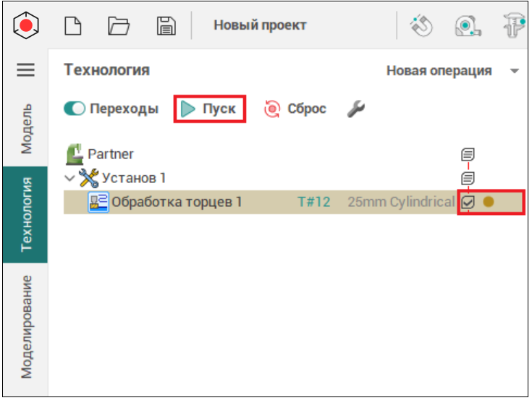Switch to the Моделирование side tab
Viewport: 532px width, 403px height.
point(26,326)
